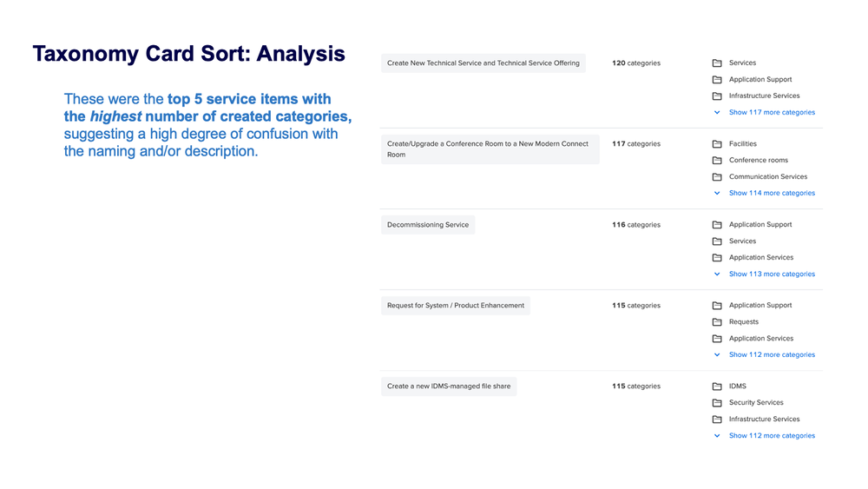Click folder icon beside Facilities category
868x489 pixels.
click(717, 144)
